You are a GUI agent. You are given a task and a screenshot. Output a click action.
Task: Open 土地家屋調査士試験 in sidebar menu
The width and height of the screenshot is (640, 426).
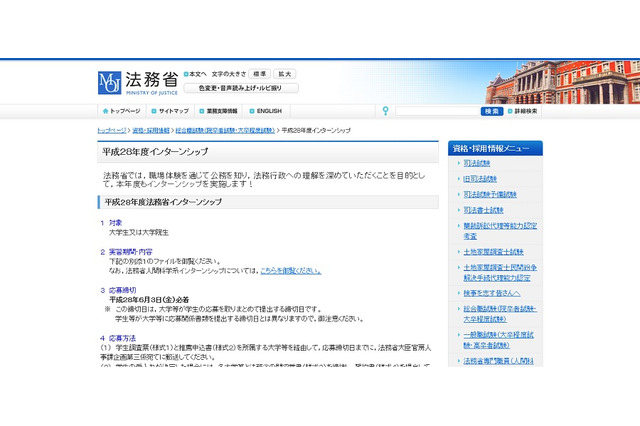(493, 252)
